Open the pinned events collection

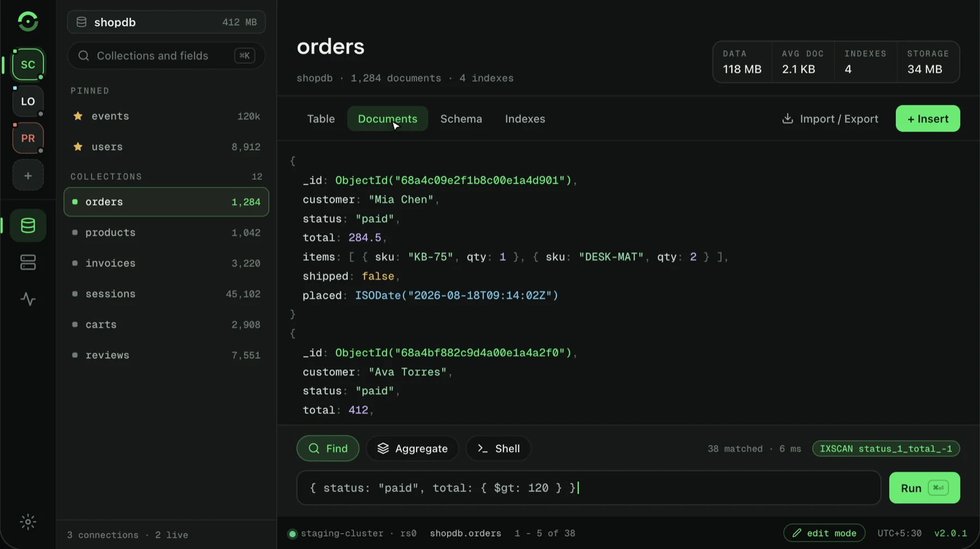pos(166,116)
